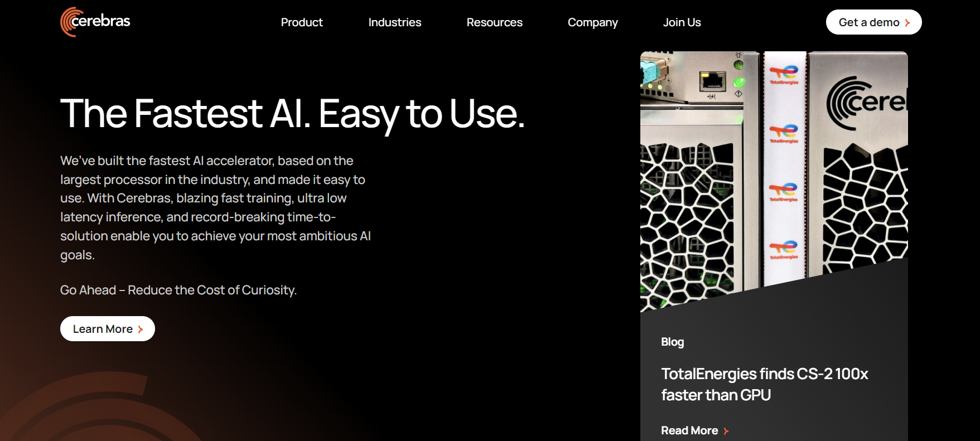This screenshot has height=441, width=980.
Task: Open the Industries menu
Action: [394, 22]
